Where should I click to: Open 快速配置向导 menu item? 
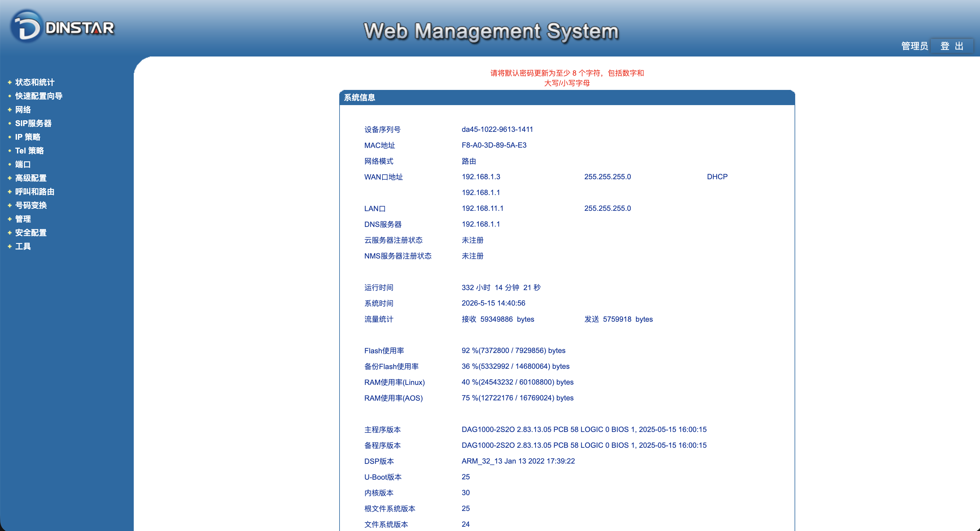click(x=39, y=96)
